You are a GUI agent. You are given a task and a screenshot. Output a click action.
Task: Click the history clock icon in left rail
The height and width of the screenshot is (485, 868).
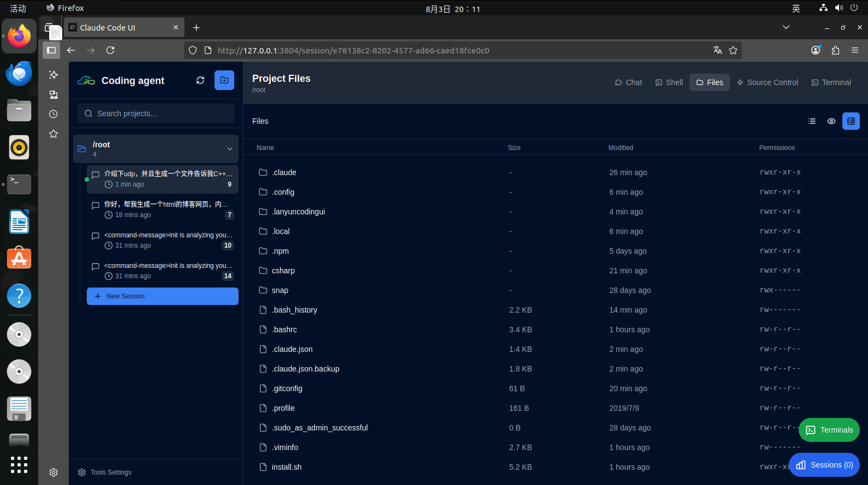tap(53, 114)
